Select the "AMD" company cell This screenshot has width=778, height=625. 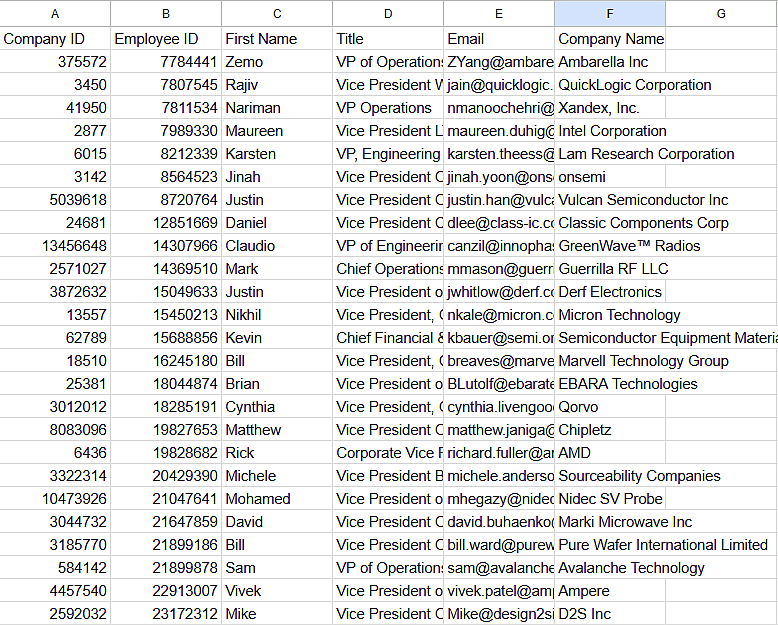pyautogui.click(x=610, y=453)
